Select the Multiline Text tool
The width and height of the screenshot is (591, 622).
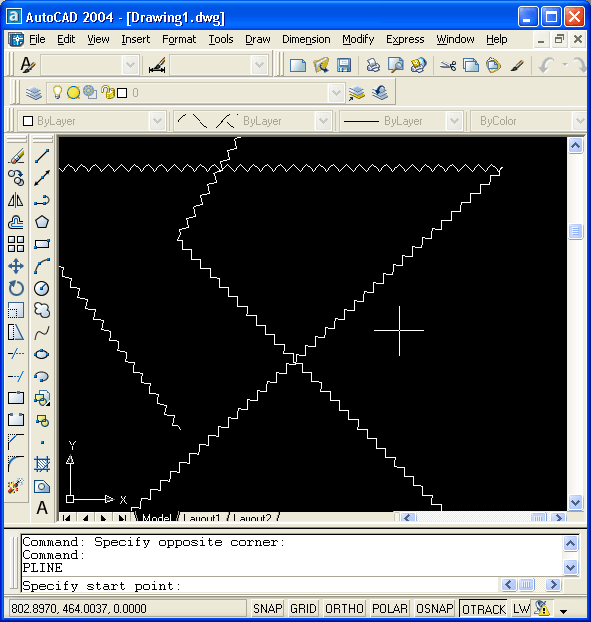(x=42, y=508)
